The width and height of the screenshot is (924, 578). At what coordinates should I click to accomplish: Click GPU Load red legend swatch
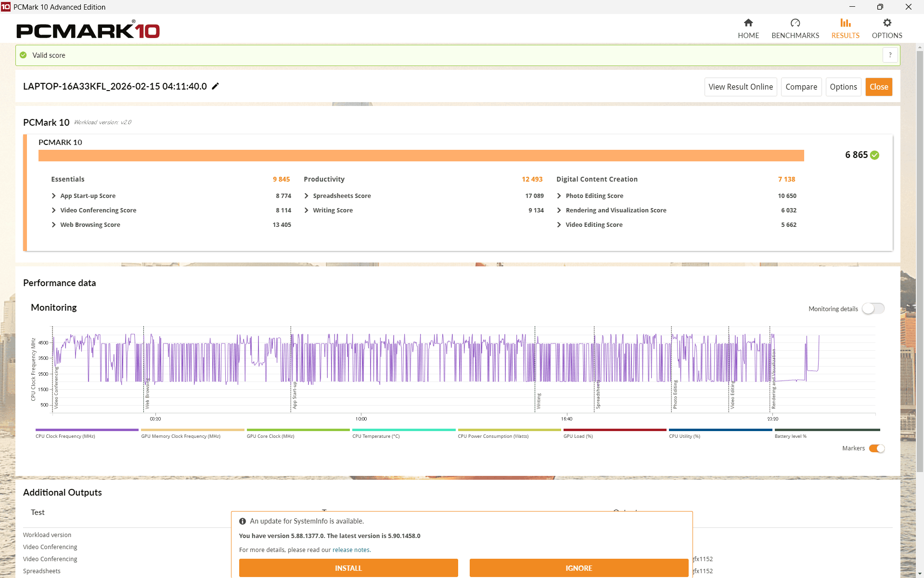click(x=615, y=430)
